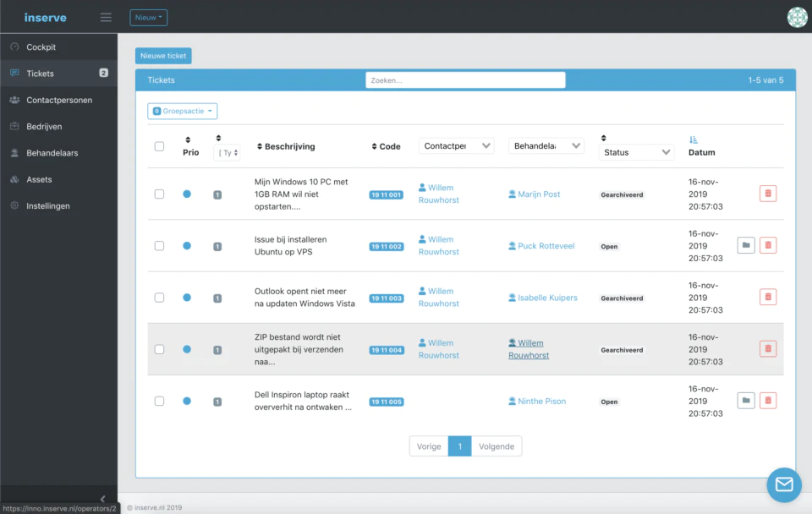Open the hamburger menu in the top bar
Image resolution: width=812 pixels, height=514 pixels.
pos(106,18)
